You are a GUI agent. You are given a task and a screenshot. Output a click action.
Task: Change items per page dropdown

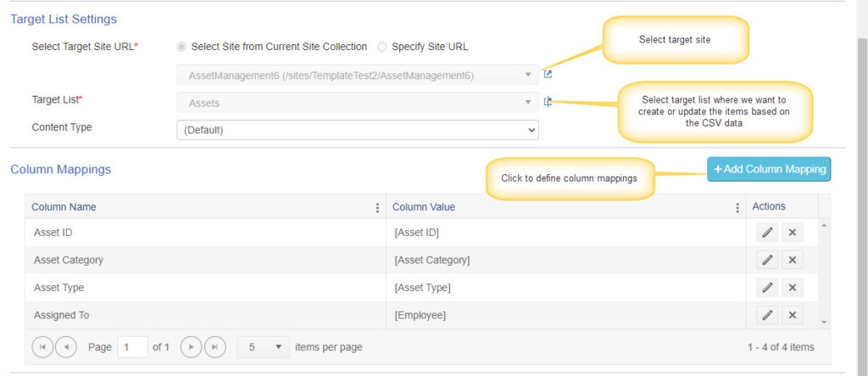(x=263, y=347)
